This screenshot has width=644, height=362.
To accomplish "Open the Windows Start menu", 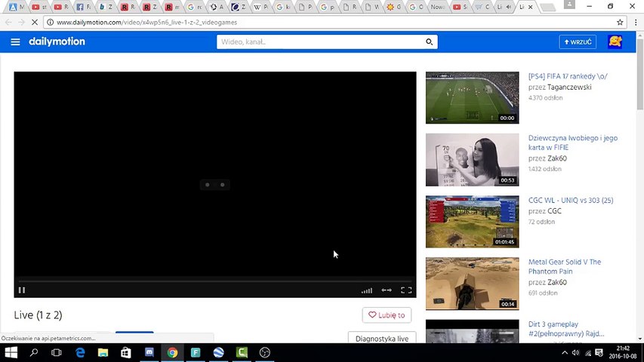I will click(x=11, y=352).
